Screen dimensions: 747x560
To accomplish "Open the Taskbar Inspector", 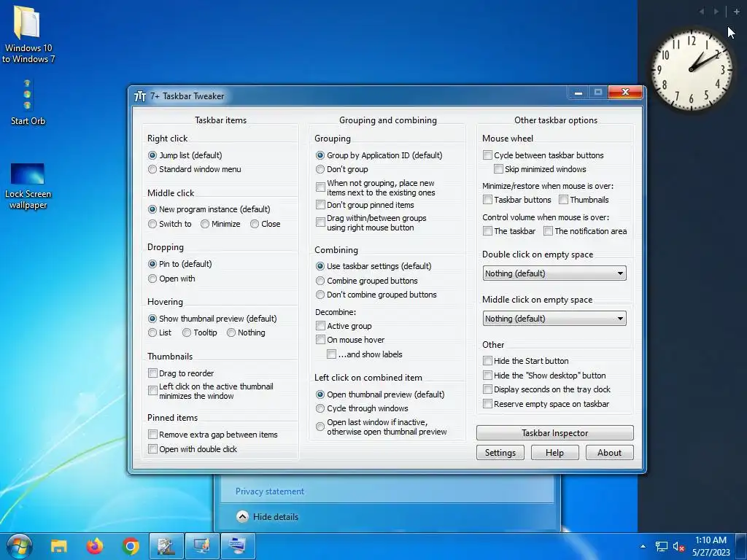I will pos(554,433).
